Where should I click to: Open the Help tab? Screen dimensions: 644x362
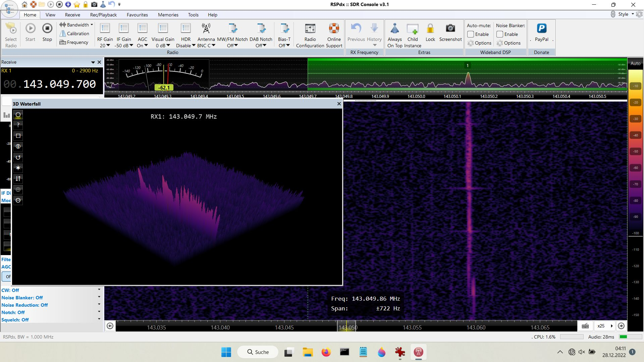212,15
